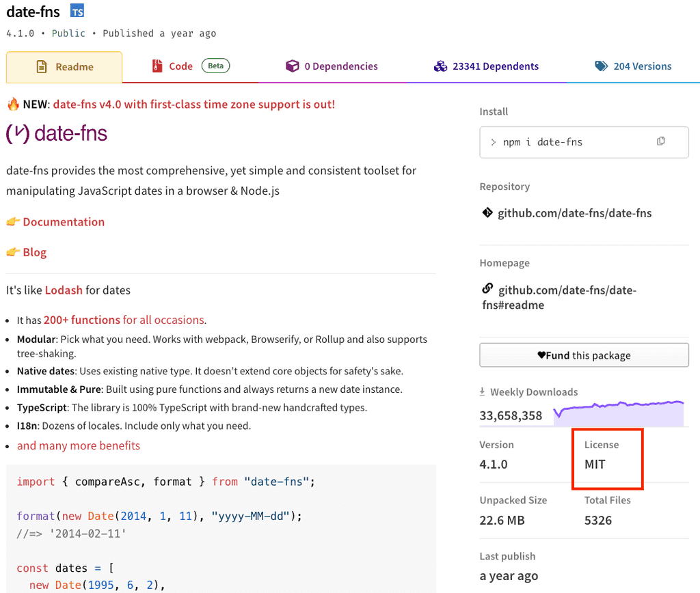700x593 pixels.
Task: Click the pointing hand beside Documentation
Action: 13,222
